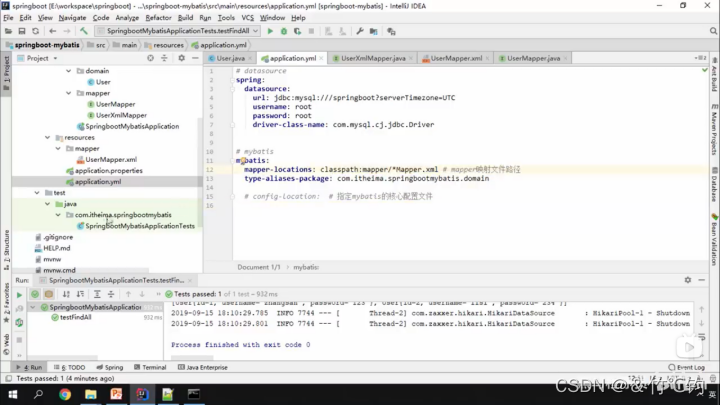The width and height of the screenshot is (720, 405).
Task: Locate current file in Project panel
Action: pos(151,58)
